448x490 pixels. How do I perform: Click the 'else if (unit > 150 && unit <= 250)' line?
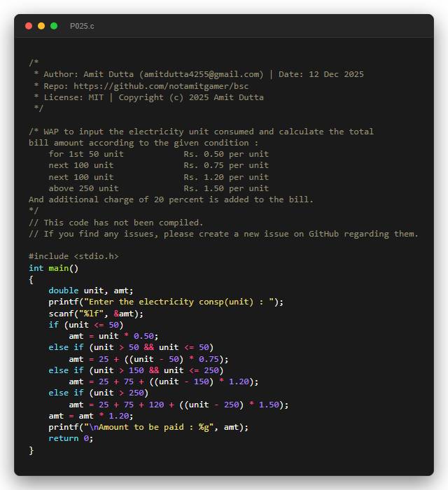(136, 370)
